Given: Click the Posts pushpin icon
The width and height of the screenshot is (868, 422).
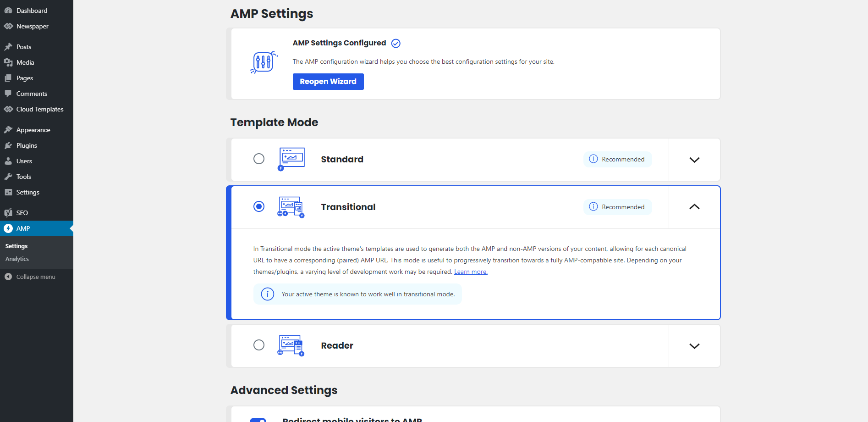Looking at the screenshot, I should point(8,47).
